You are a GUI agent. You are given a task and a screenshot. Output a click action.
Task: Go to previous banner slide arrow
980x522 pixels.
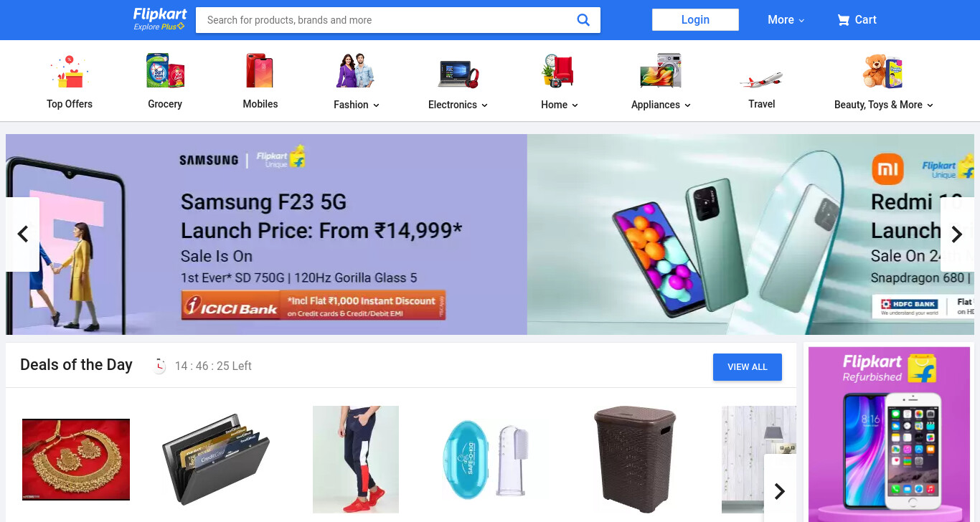(x=22, y=234)
